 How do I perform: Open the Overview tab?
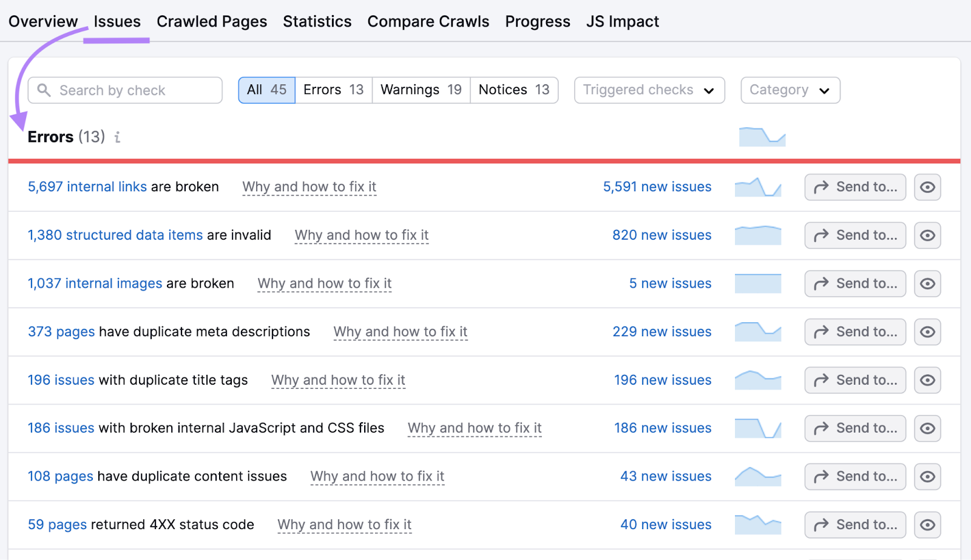click(43, 22)
